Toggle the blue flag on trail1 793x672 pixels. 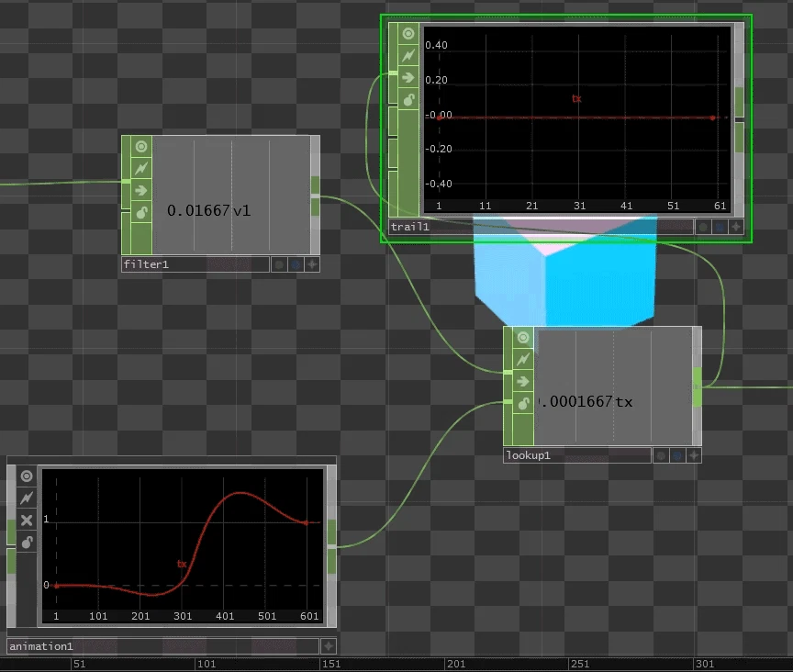coord(720,227)
